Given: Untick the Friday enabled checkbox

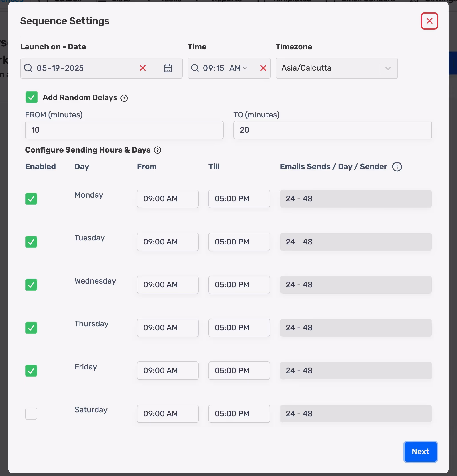Looking at the screenshot, I should point(31,371).
